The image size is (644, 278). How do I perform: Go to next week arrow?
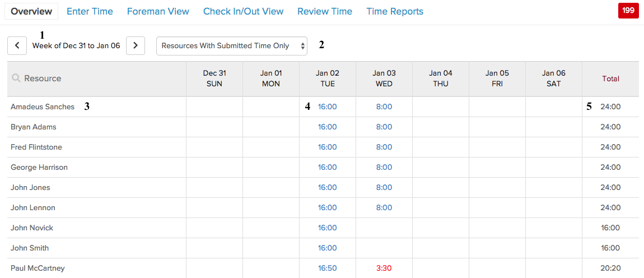pos(136,45)
